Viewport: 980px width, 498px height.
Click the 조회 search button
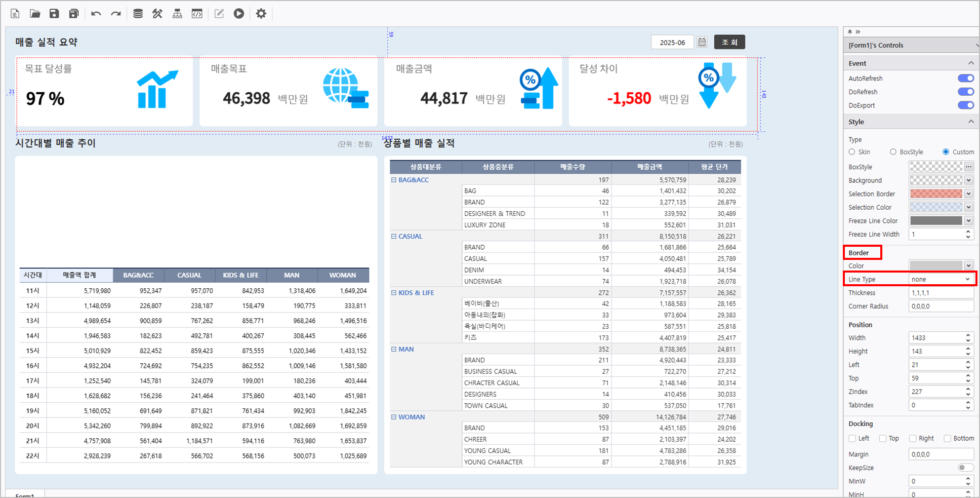729,42
